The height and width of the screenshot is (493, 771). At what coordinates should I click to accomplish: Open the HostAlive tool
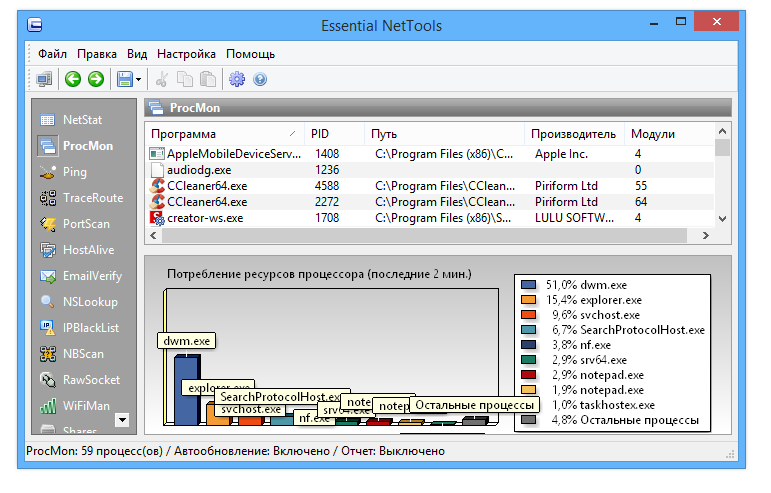point(77,250)
